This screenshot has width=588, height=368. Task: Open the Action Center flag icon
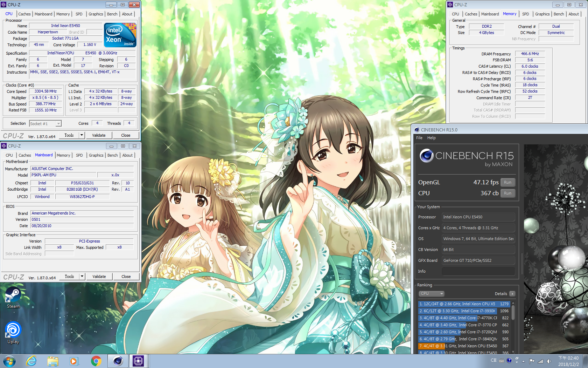pyautogui.click(x=532, y=361)
